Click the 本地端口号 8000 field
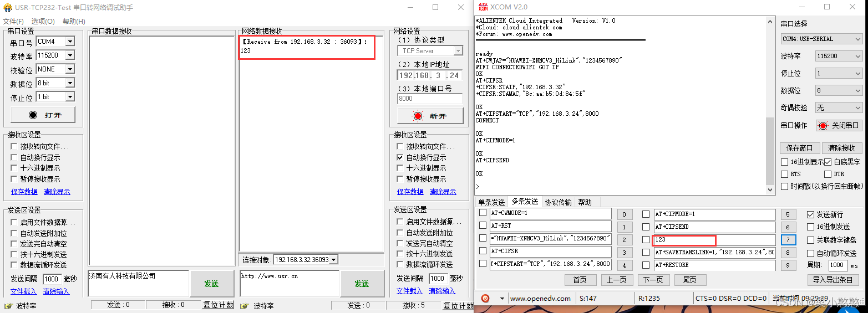Image resolution: width=868 pixels, height=313 pixels. pyautogui.click(x=429, y=99)
